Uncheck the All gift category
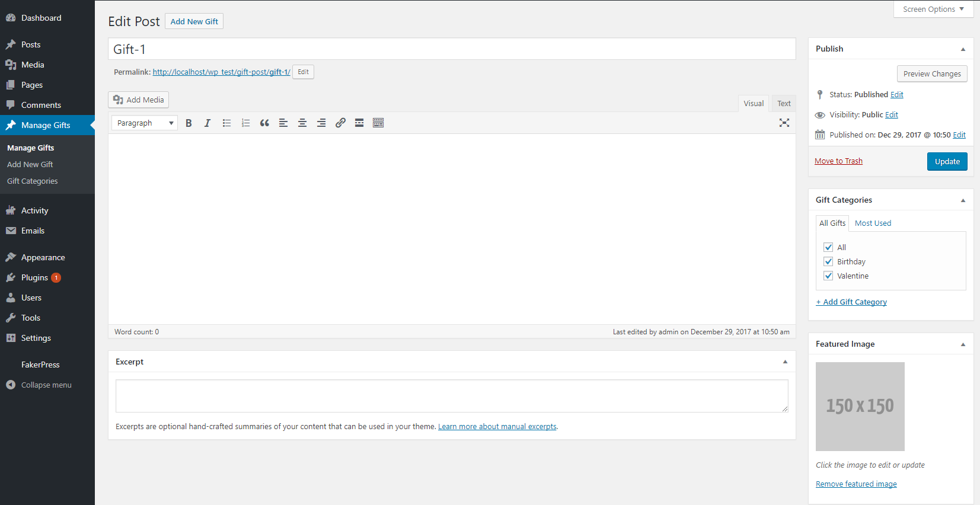The image size is (980, 505). pos(828,247)
